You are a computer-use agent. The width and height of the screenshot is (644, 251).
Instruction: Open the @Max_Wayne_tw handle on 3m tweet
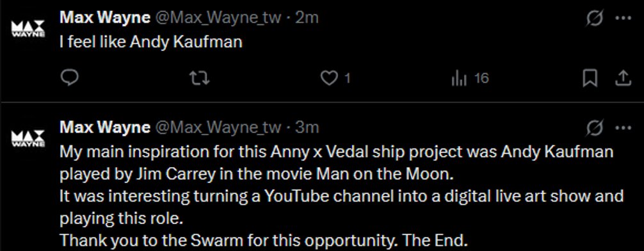coord(218,128)
